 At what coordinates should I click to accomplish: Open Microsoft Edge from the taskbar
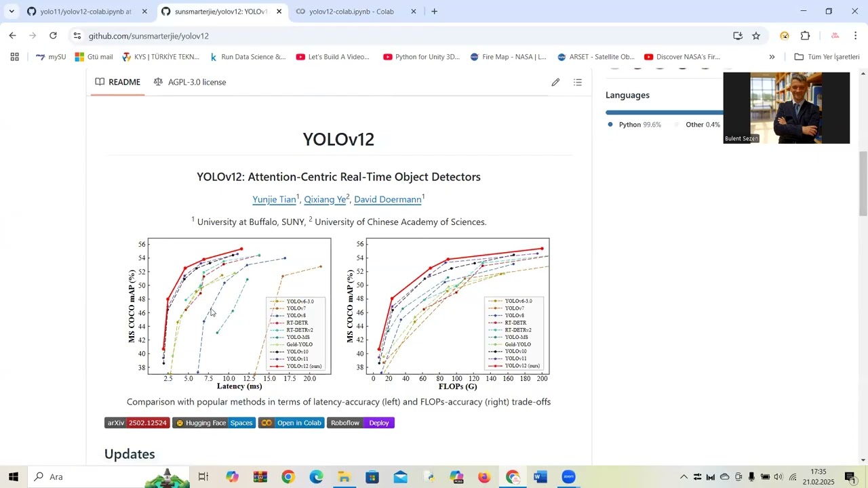(x=317, y=477)
